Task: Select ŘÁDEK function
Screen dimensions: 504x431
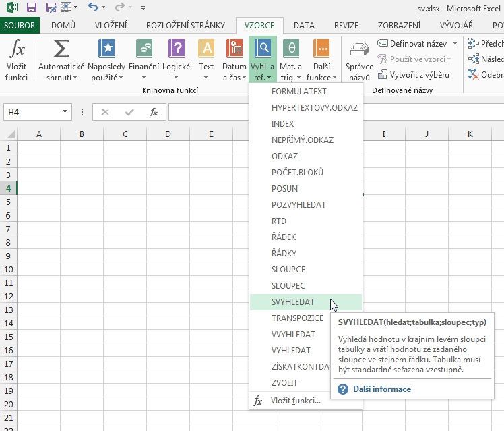Action: (x=306, y=237)
